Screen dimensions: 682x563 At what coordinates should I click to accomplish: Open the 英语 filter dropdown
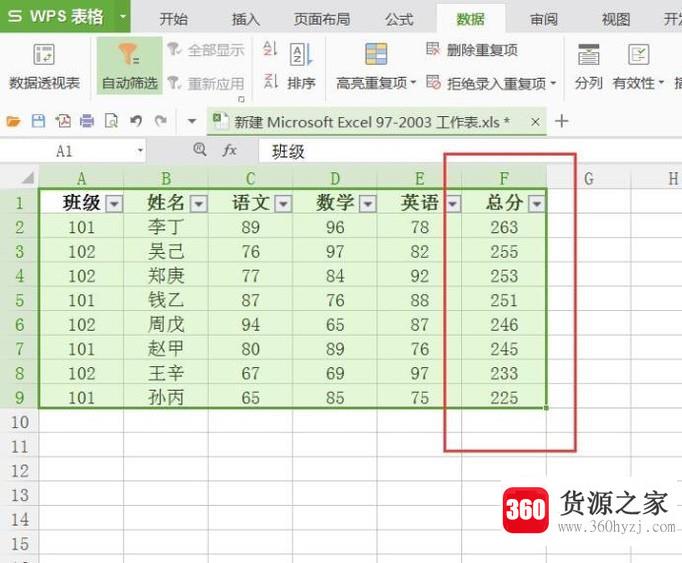point(453,203)
